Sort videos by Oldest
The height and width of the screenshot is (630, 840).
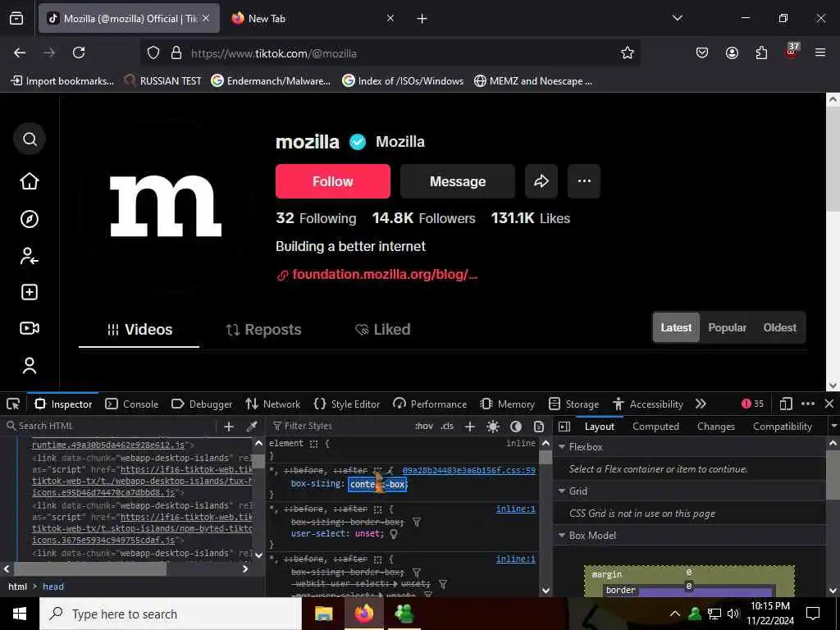point(779,327)
